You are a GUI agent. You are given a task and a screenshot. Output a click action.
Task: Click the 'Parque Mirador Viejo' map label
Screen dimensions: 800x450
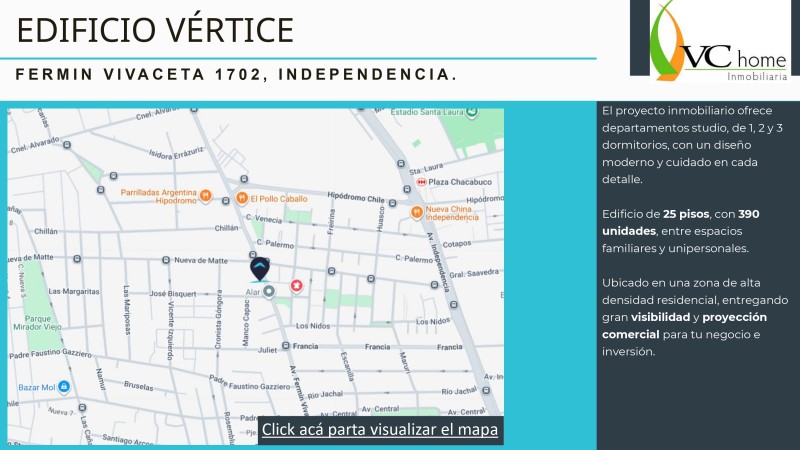tap(37, 322)
